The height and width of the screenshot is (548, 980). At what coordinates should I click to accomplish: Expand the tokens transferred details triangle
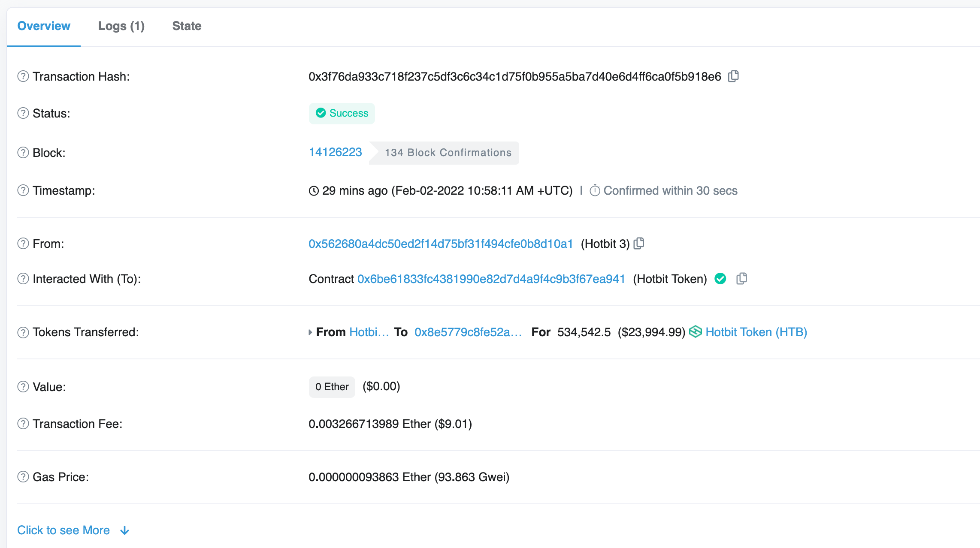[310, 332]
